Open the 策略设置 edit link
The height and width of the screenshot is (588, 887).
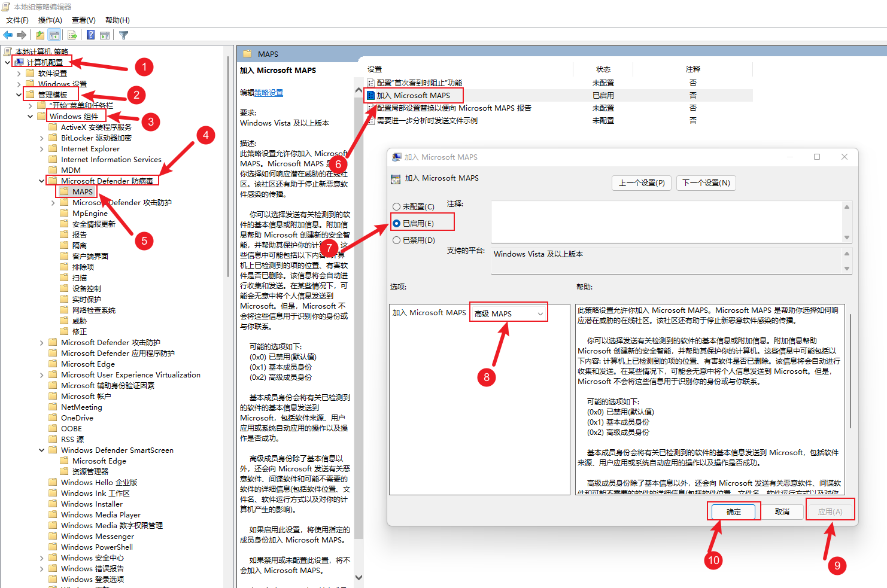coord(269,93)
